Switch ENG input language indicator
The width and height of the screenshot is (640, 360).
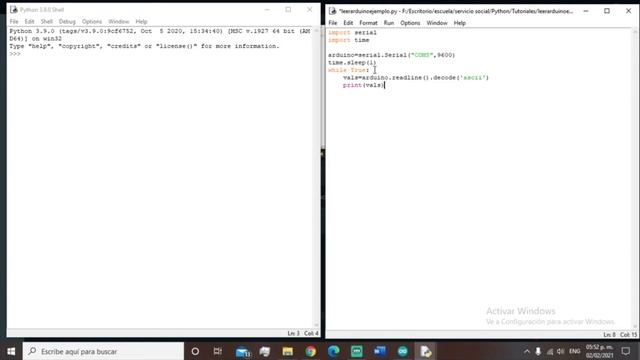(x=575, y=351)
